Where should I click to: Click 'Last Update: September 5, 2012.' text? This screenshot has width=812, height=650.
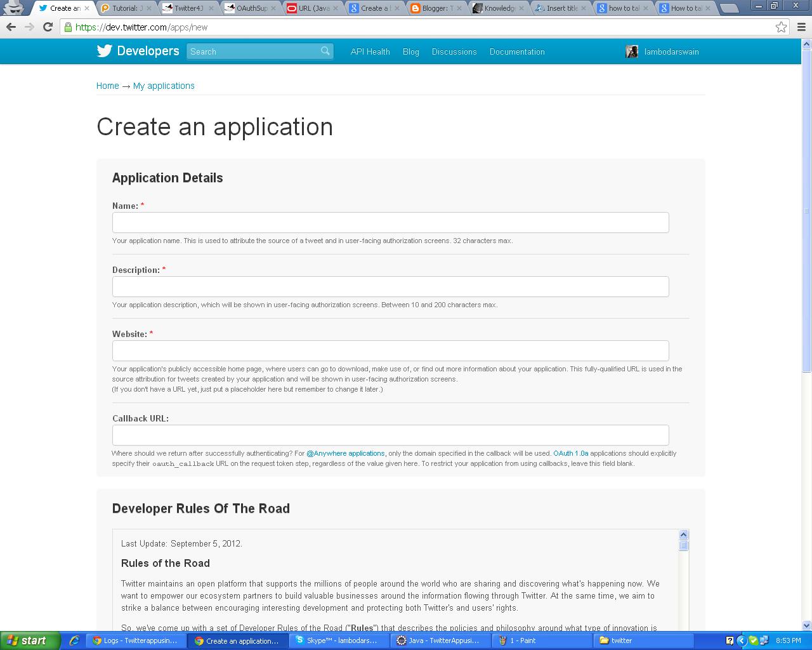click(x=181, y=543)
